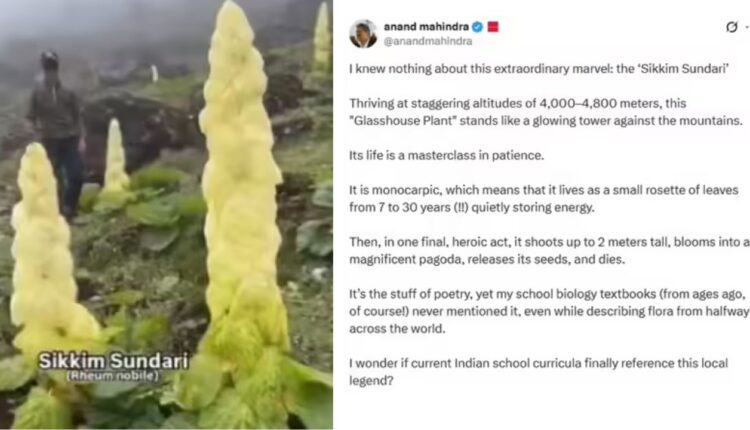
Task: Click the closing 'Indian school curricula' question
Action: (539, 372)
